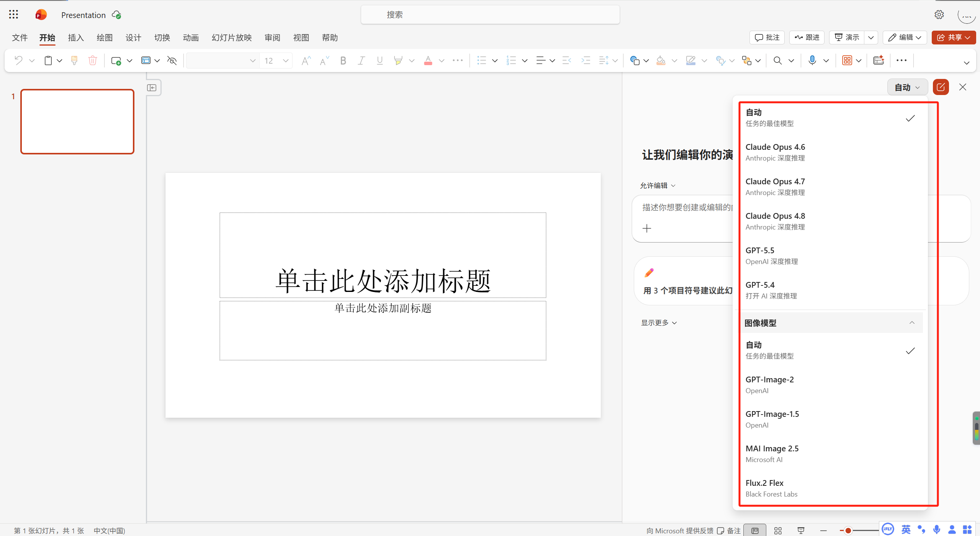This screenshot has height=536, width=980.
Task: Click the 共享 share button
Action: (954, 38)
